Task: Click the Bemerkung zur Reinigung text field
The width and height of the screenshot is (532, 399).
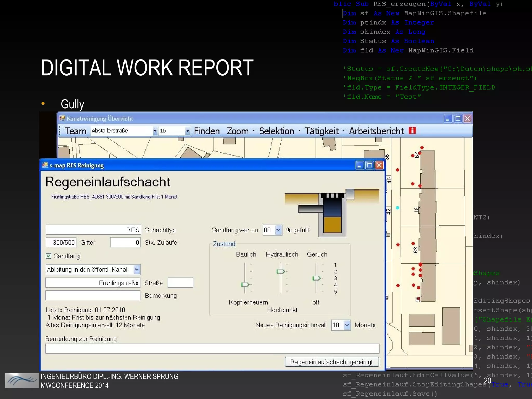Action: pyautogui.click(x=212, y=349)
